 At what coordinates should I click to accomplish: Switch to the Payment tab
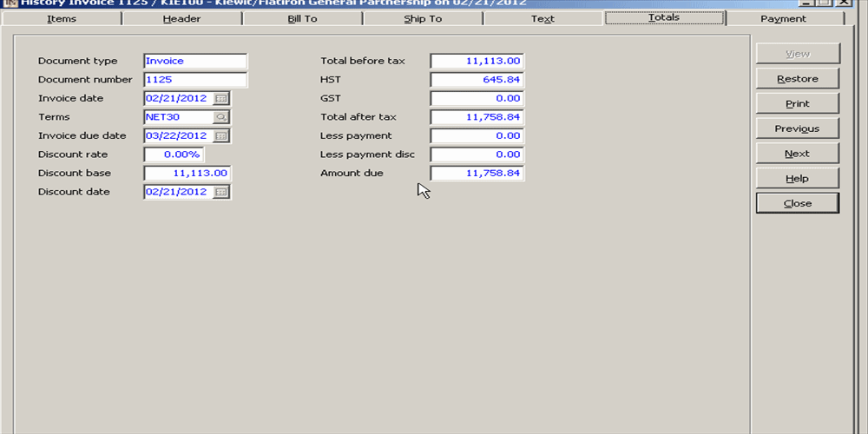(783, 18)
